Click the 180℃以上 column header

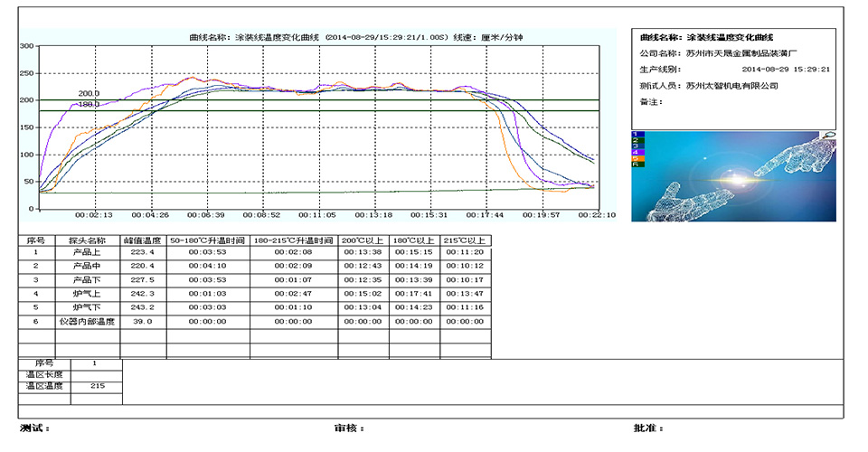pyautogui.click(x=413, y=240)
